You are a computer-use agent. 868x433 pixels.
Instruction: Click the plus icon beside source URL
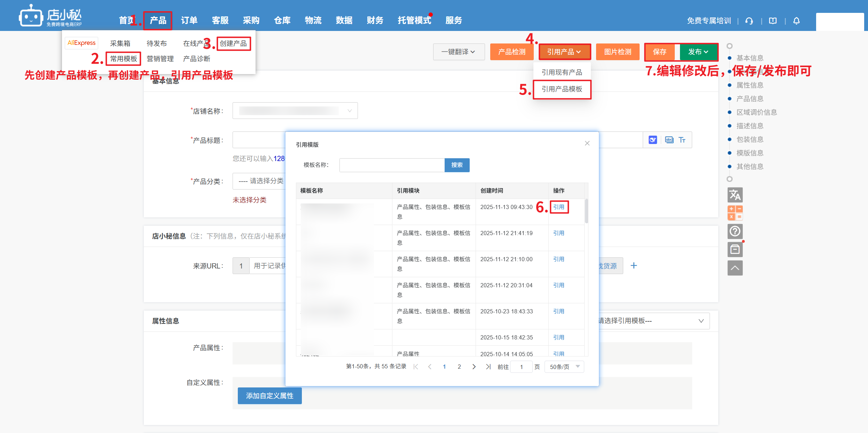pos(634,266)
